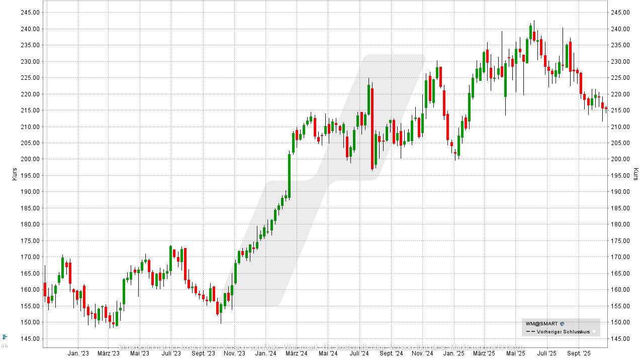
Task: Click 245.00 on the left price axis
Action: (30, 13)
